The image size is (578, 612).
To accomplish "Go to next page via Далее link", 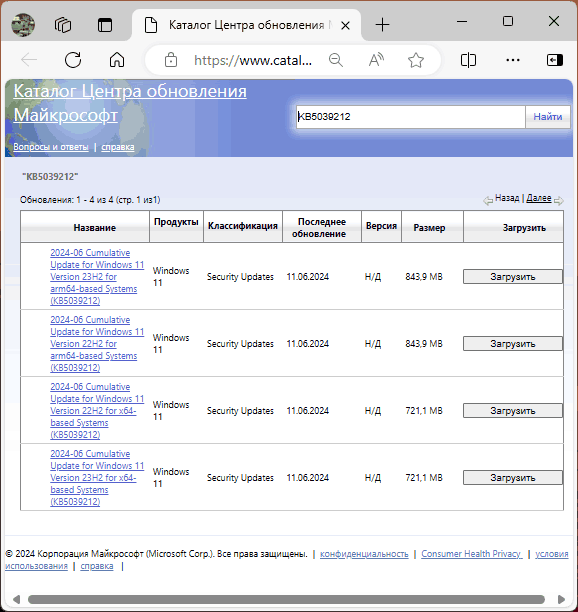I will click(x=539, y=198).
